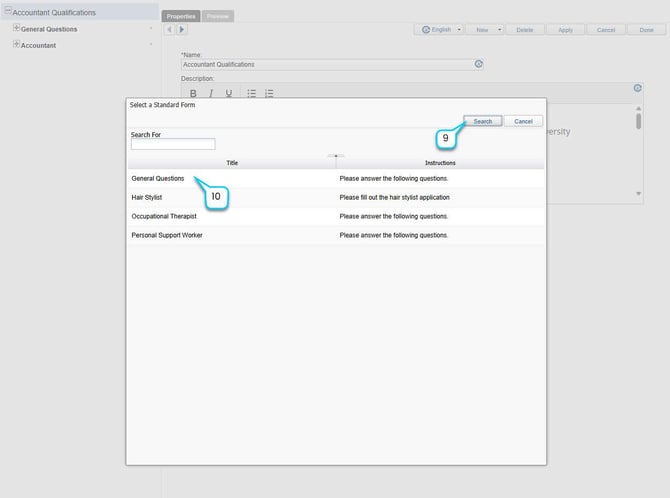Expand the Accountant tree node

click(x=16, y=45)
